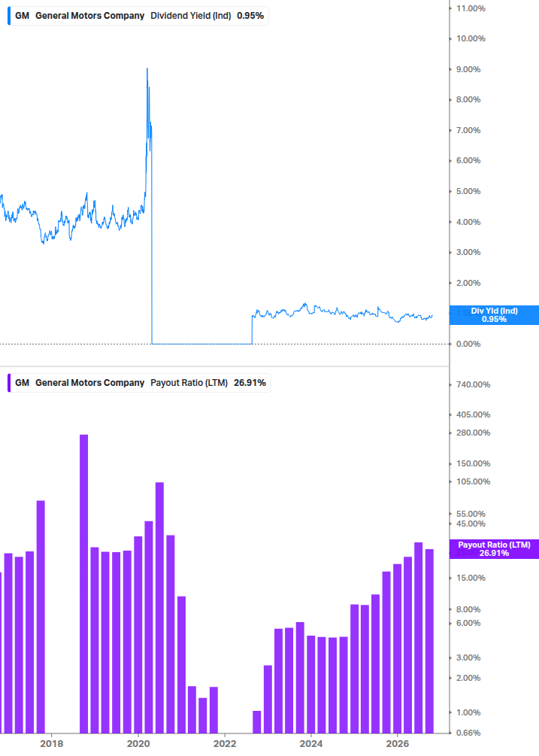The height and width of the screenshot is (756, 539).
Task: Click the 2022 label on the time axis
Action: (225, 743)
